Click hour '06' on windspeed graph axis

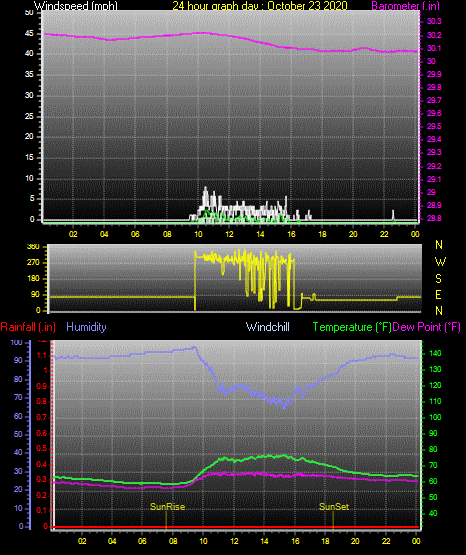coord(135,234)
